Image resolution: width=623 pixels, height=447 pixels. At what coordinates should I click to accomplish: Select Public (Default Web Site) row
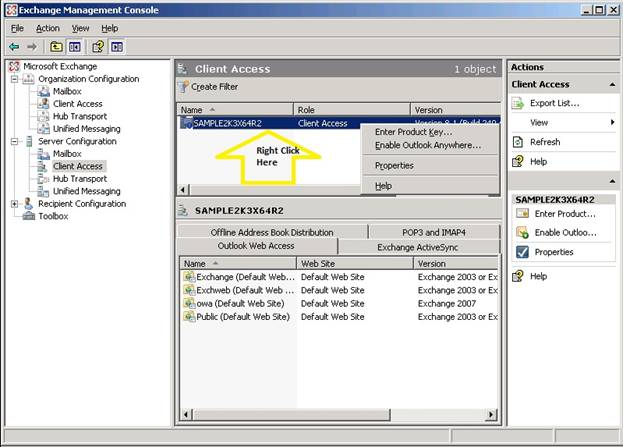pos(340,317)
